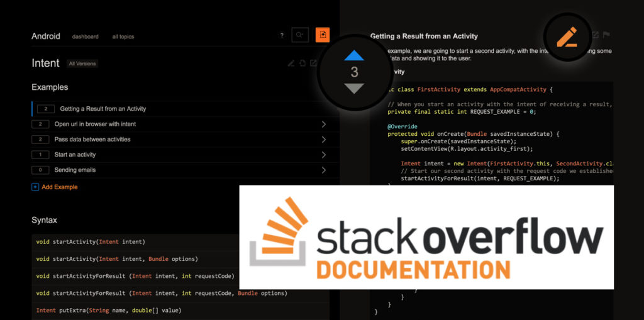Click startActivityForResult intent, requestCode syntax line
The height and width of the screenshot is (320, 644).
click(135, 276)
